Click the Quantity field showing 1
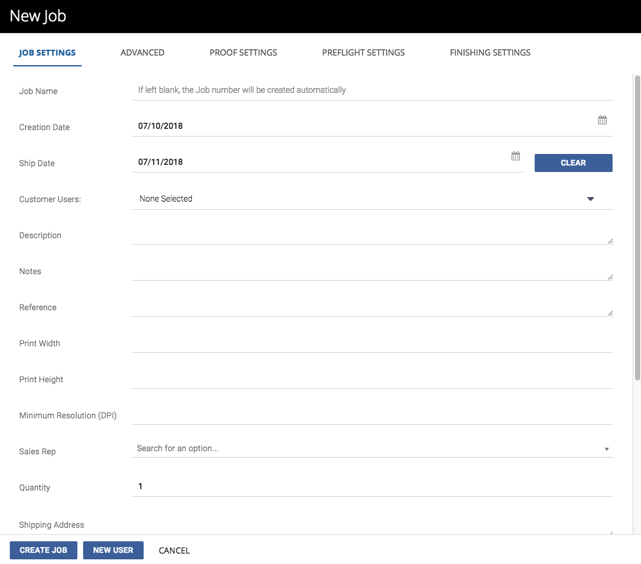Screen dimensions: 641x564 coord(372,486)
